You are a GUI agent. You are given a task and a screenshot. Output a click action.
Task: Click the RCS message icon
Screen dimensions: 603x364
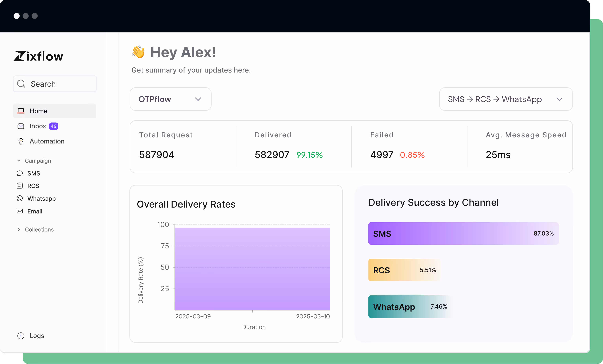coord(20,186)
